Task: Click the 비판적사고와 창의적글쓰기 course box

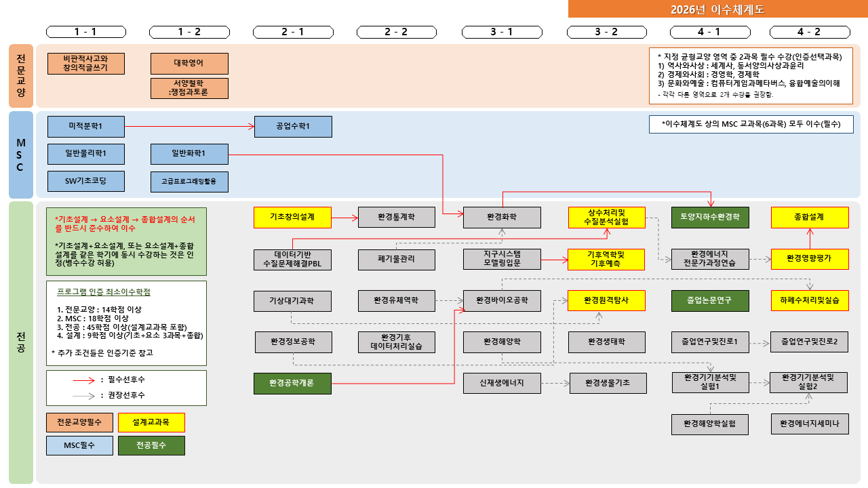Action: point(86,63)
